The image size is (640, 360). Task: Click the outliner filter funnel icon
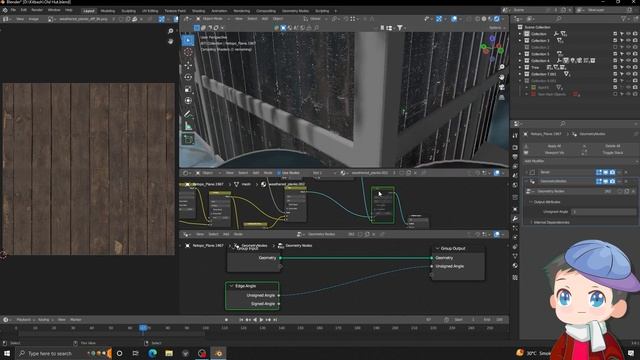pos(623,19)
